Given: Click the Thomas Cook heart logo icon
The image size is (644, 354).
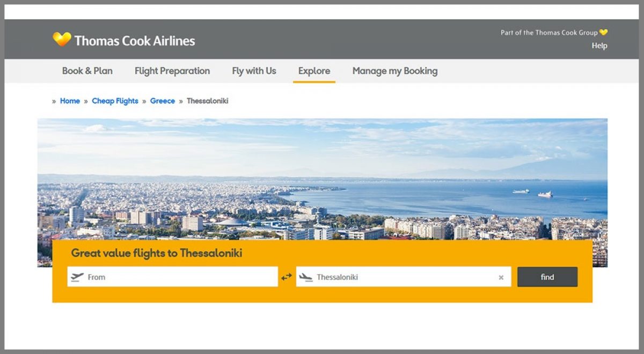Looking at the screenshot, I should [62, 39].
